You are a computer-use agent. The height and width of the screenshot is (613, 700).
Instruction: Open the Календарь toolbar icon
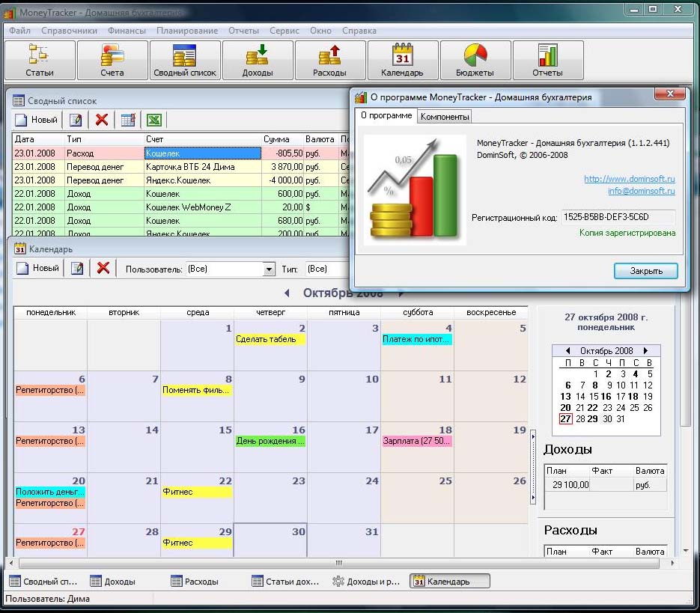pos(403,61)
